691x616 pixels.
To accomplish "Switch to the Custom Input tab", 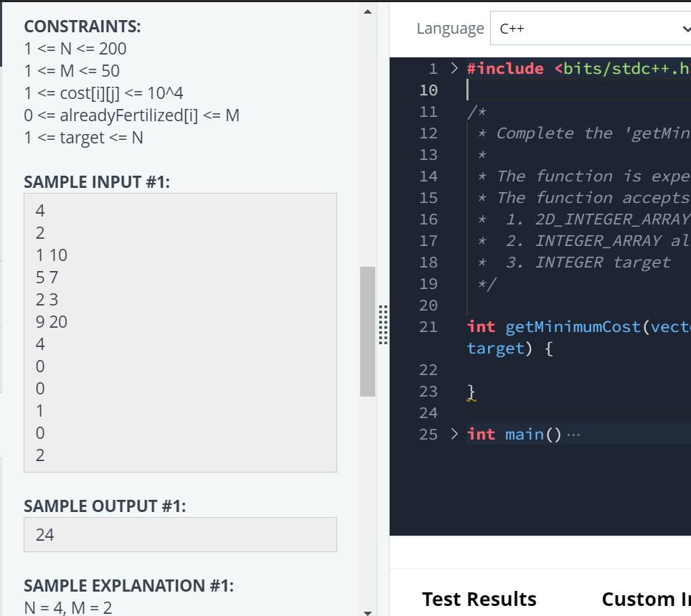I will point(646,599).
